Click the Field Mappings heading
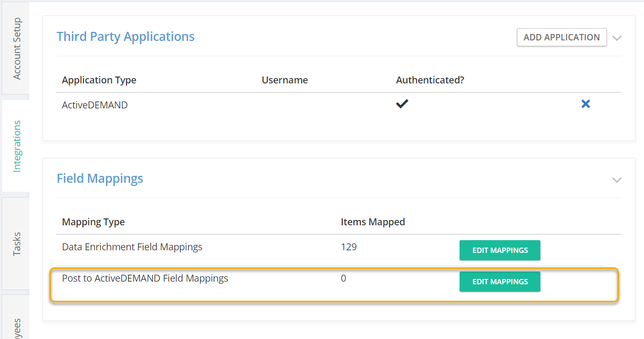 pyautogui.click(x=100, y=179)
